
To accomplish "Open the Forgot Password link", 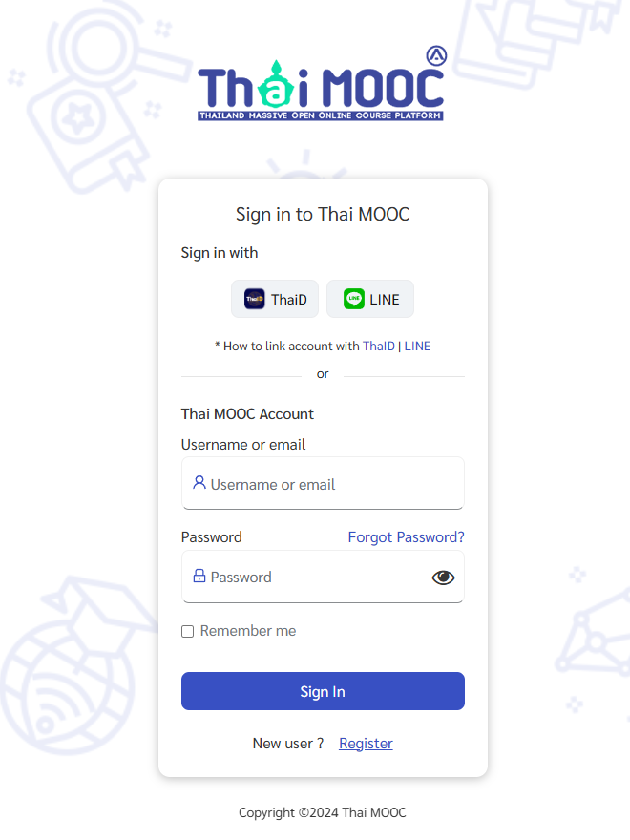I will click(x=405, y=536).
